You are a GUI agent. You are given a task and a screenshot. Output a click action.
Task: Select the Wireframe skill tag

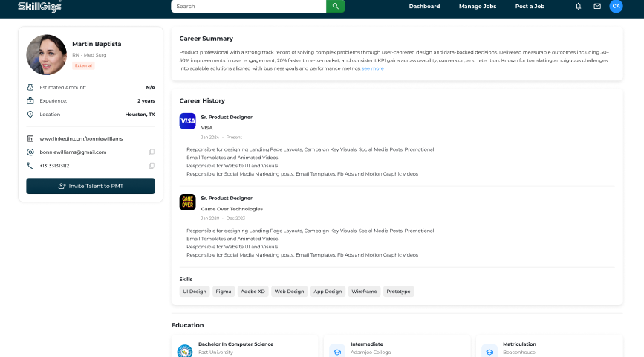pos(364,292)
